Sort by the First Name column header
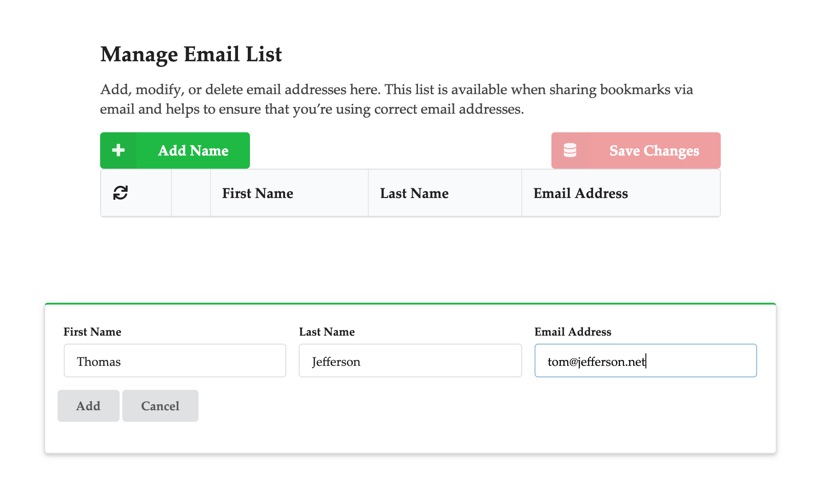Viewport: 820px width, 499px height. (x=258, y=193)
